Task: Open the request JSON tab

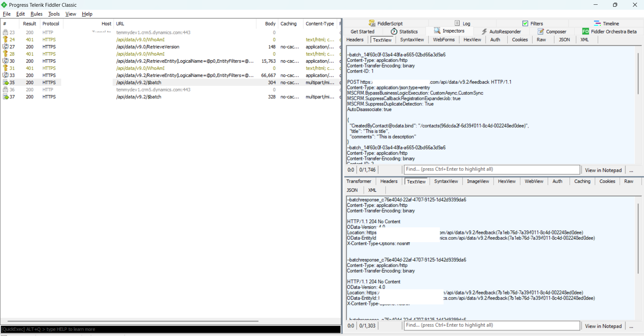Action: coord(564,39)
